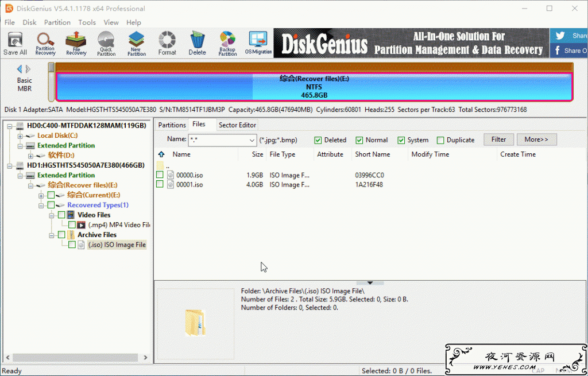Expand the 软件(D:) tree node
The height and width of the screenshot is (376, 588).
click(31, 156)
